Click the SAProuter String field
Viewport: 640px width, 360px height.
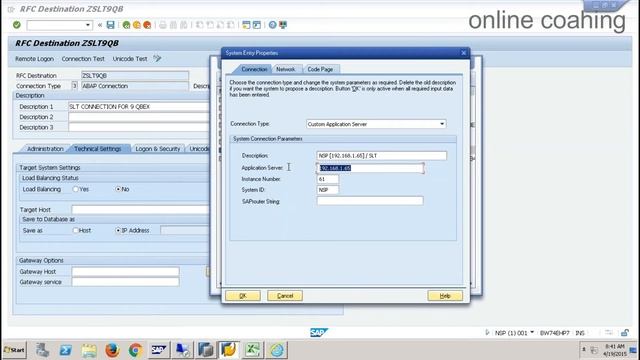tap(370, 201)
